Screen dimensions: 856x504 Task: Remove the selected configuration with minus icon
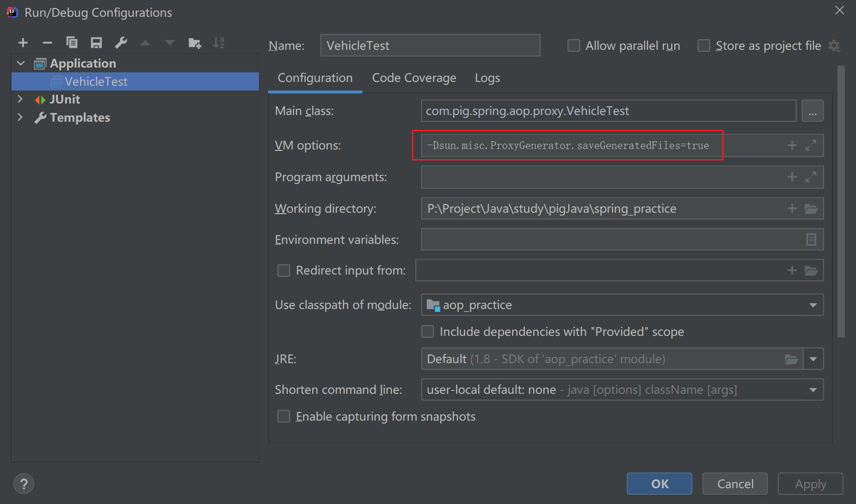point(47,43)
